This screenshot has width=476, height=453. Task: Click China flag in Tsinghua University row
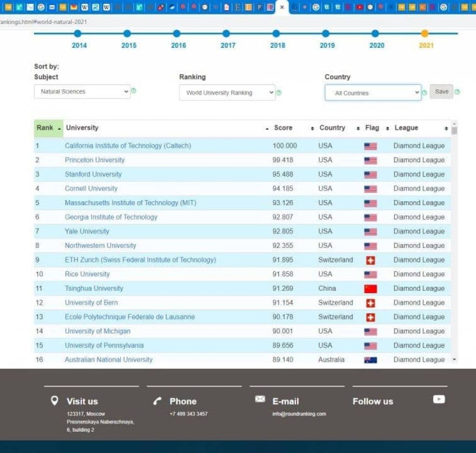tap(370, 289)
